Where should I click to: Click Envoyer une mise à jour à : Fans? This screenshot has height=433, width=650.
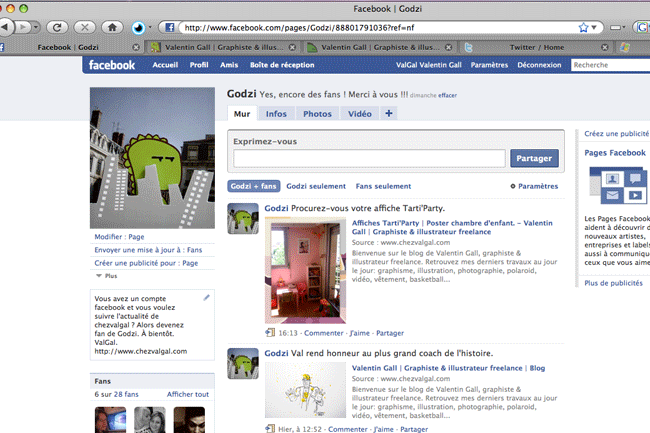click(x=148, y=250)
